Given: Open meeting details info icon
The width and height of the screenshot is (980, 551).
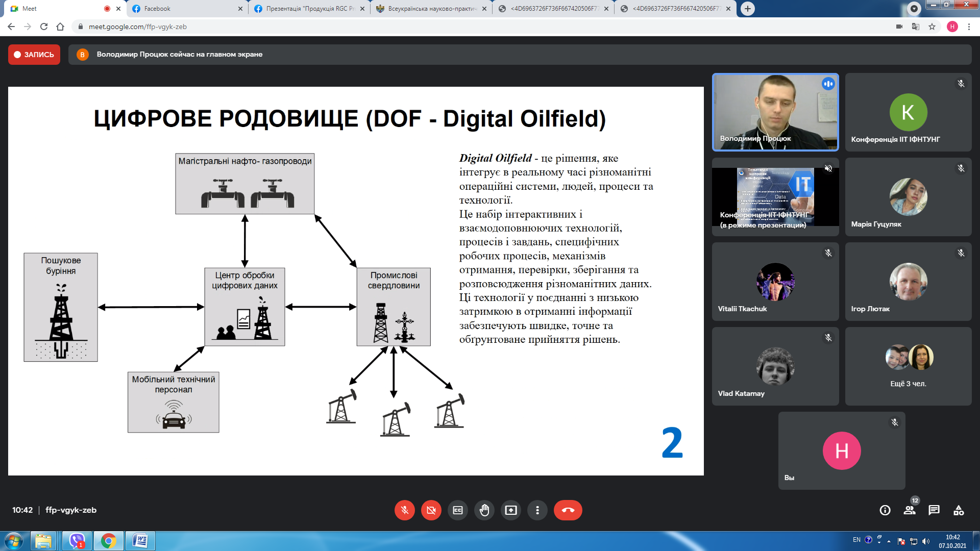Looking at the screenshot, I should (x=885, y=510).
